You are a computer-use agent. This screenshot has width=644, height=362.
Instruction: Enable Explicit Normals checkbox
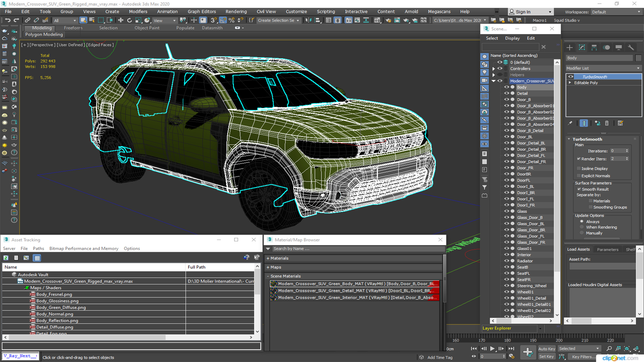[579, 176]
